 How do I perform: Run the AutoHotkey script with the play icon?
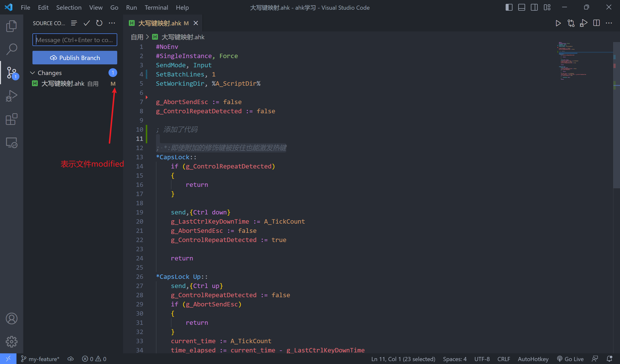pos(558,23)
